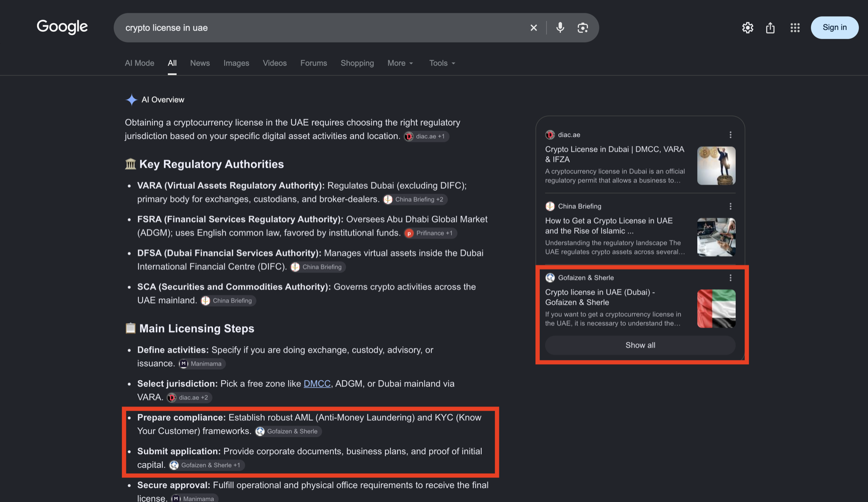
Task: Open the Google apps grid icon
Action: point(795,28)
